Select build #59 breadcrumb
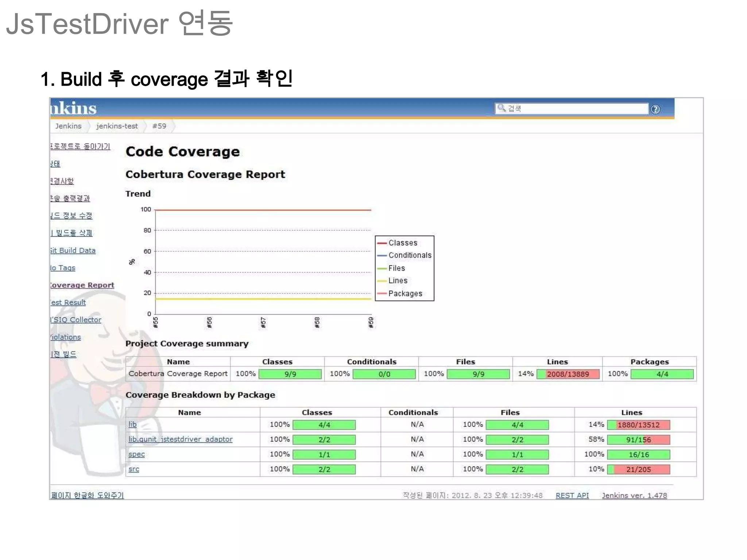 159,126
